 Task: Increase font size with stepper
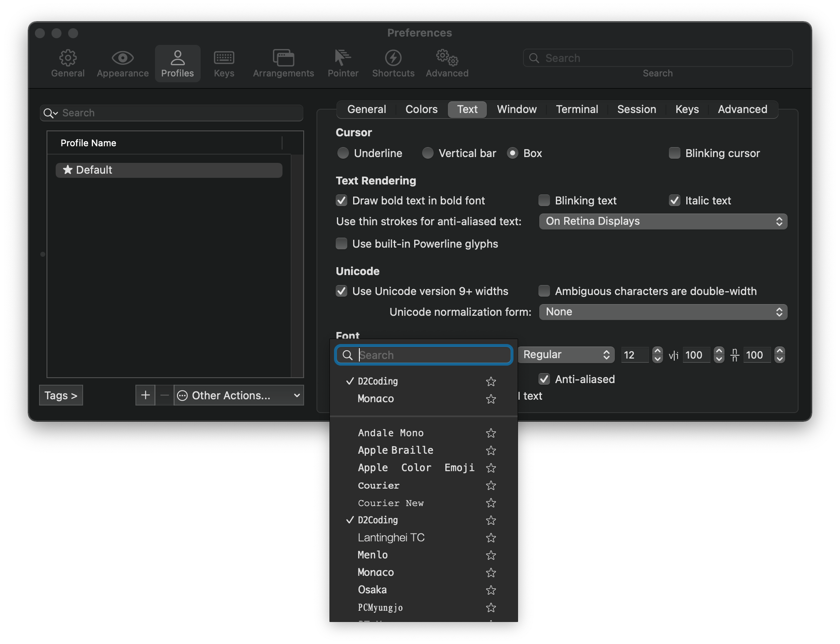point(657,351)
